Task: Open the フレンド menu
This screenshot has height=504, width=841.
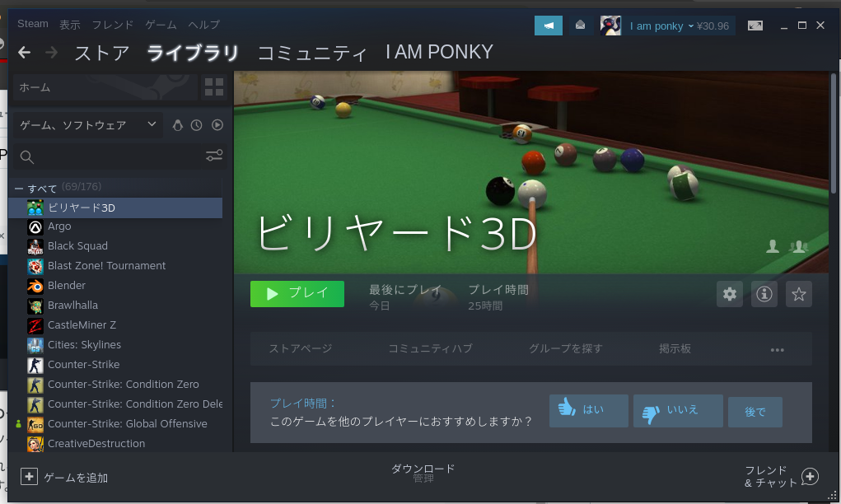Action: click(x=113, y=25)
